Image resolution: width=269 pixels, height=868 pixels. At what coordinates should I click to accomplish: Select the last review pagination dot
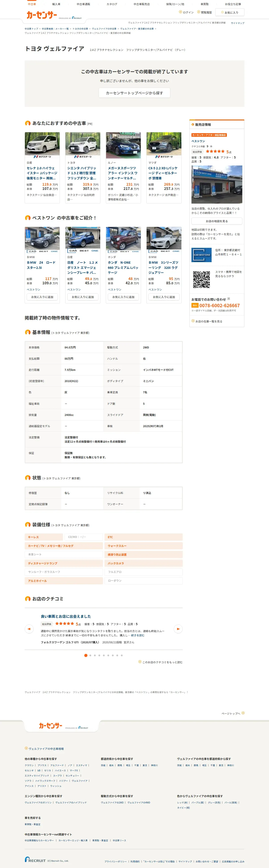(121, 655)
